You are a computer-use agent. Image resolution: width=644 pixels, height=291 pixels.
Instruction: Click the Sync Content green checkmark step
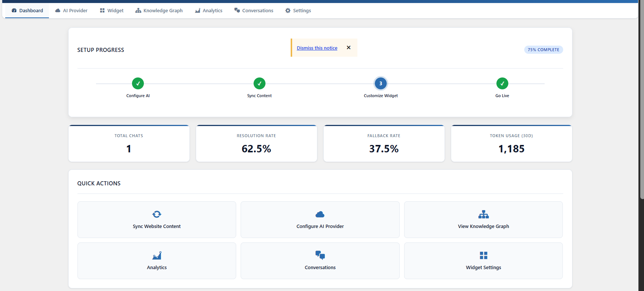(260, 83)
